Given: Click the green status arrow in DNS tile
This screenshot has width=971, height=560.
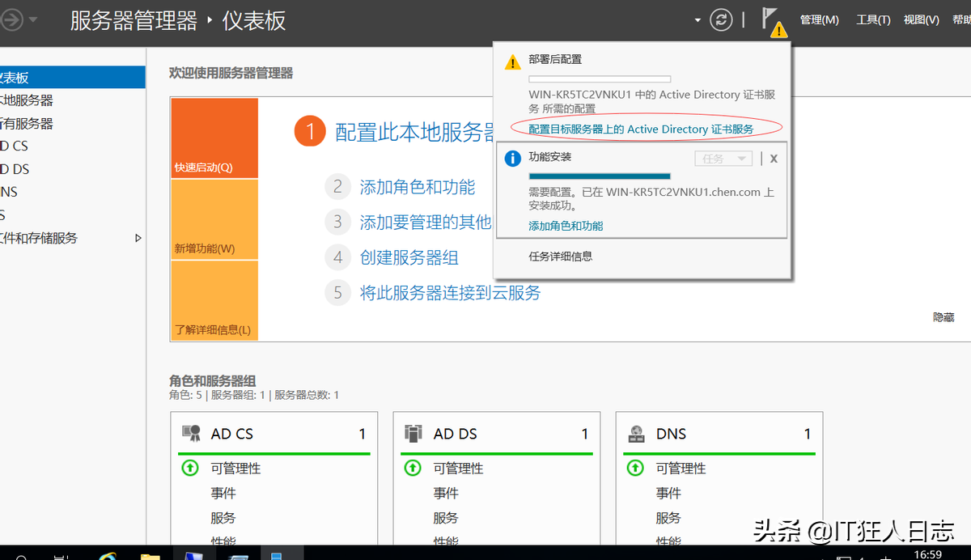Looking at the screenshot, I should click(634, 468).
